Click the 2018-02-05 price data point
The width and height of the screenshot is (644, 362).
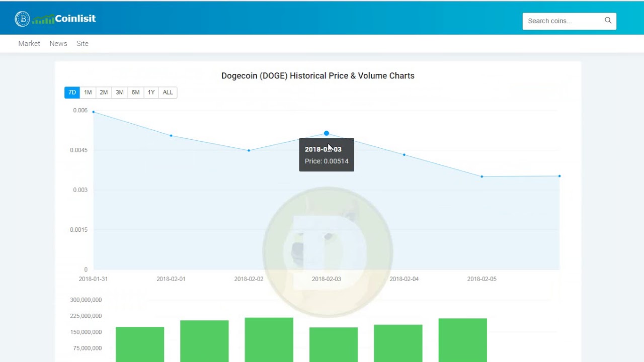click(482, 176)
